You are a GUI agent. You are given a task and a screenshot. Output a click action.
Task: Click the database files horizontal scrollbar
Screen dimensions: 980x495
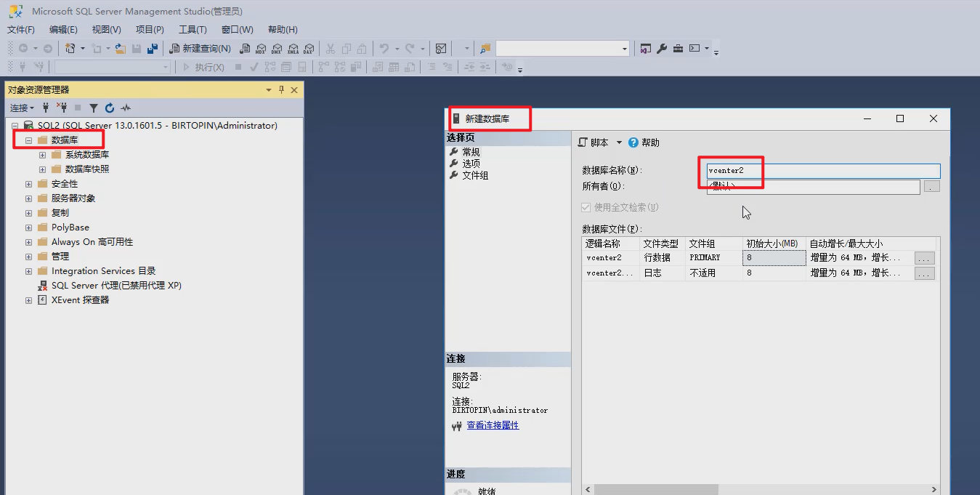pos(761,490)
